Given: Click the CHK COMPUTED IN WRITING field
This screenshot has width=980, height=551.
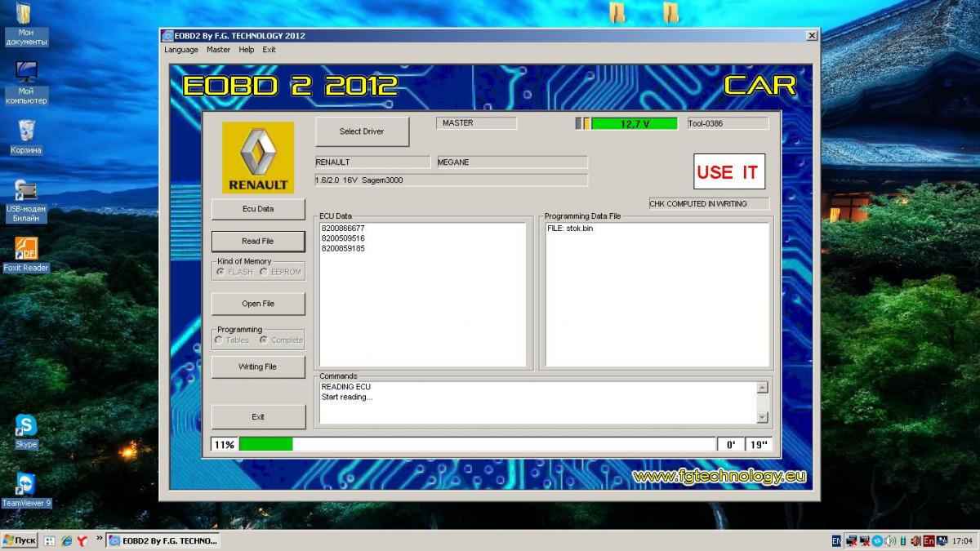Looking at the screenshot, I should (x=709, y=204).
